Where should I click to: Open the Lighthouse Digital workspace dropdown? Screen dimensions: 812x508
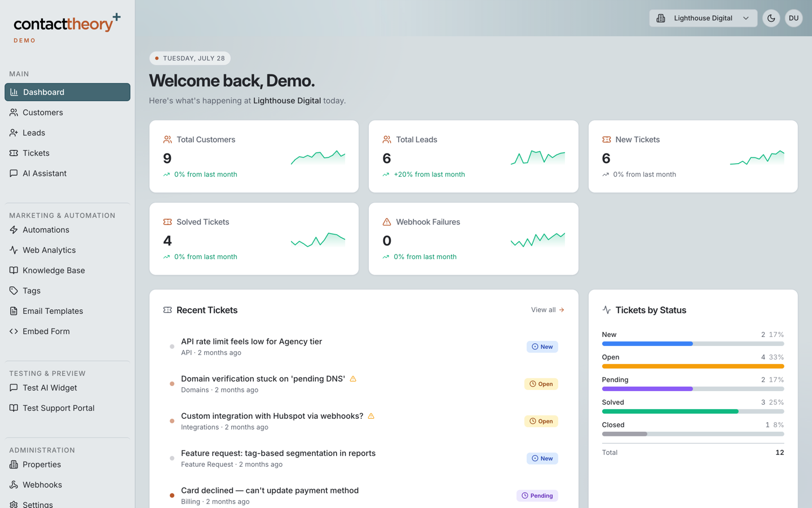click(703, 18)
